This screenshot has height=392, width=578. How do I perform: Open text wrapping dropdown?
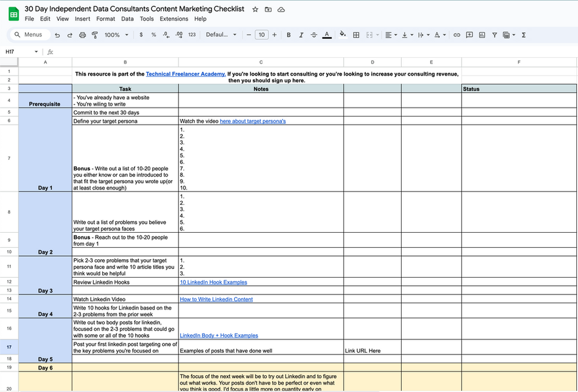point(423,35)
